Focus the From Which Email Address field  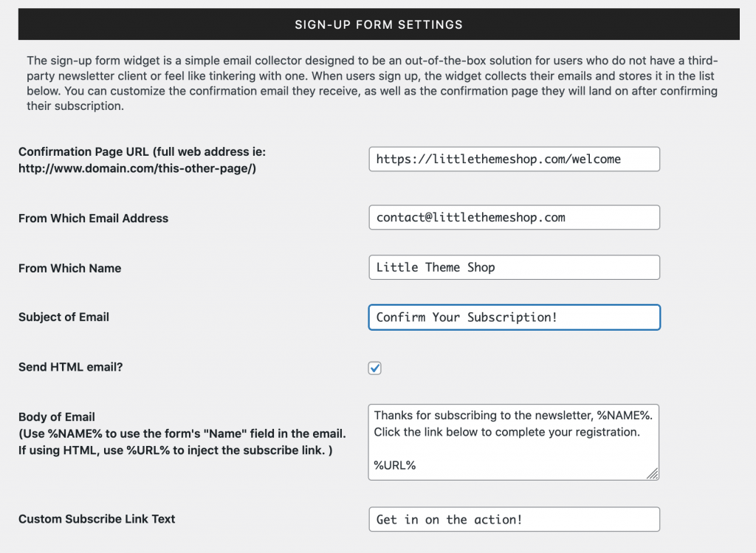514,218
